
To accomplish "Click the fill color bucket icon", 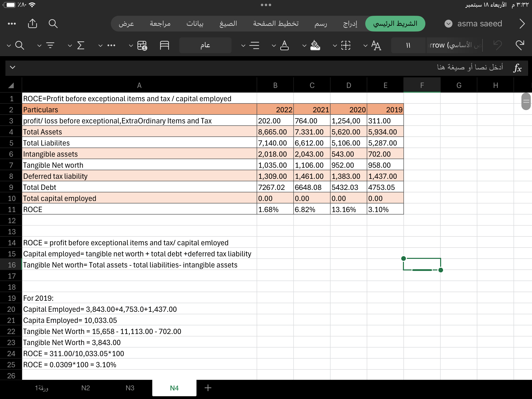I will tap(315, 45).
